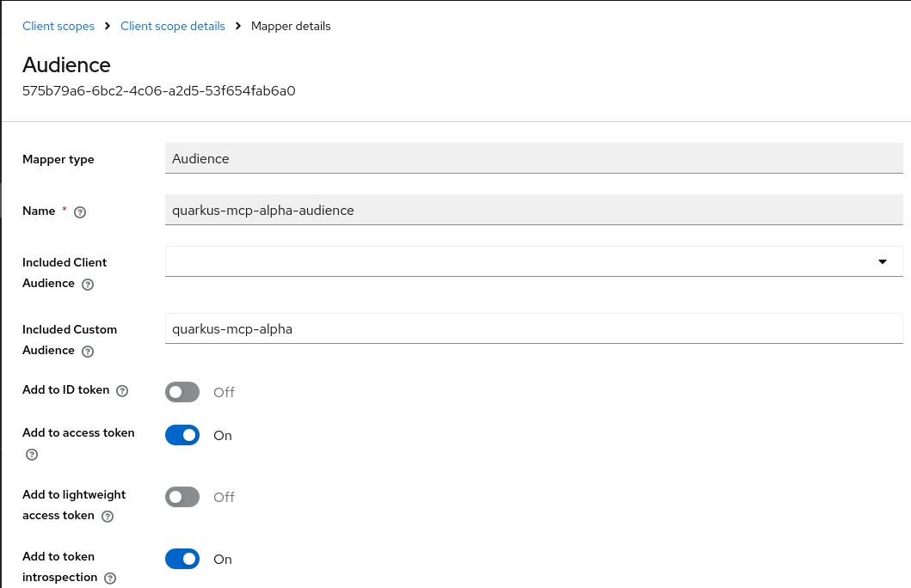Open the Add to access token help icon

point(32,454)
